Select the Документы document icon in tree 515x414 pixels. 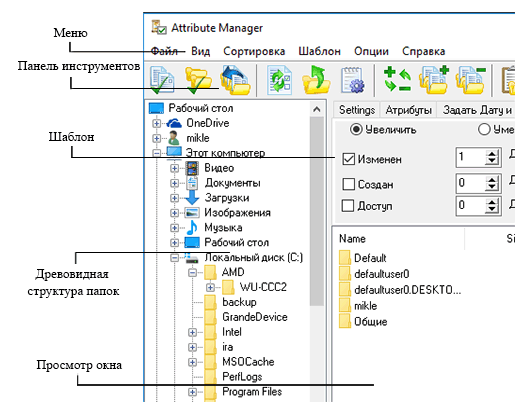click(192, 183)
